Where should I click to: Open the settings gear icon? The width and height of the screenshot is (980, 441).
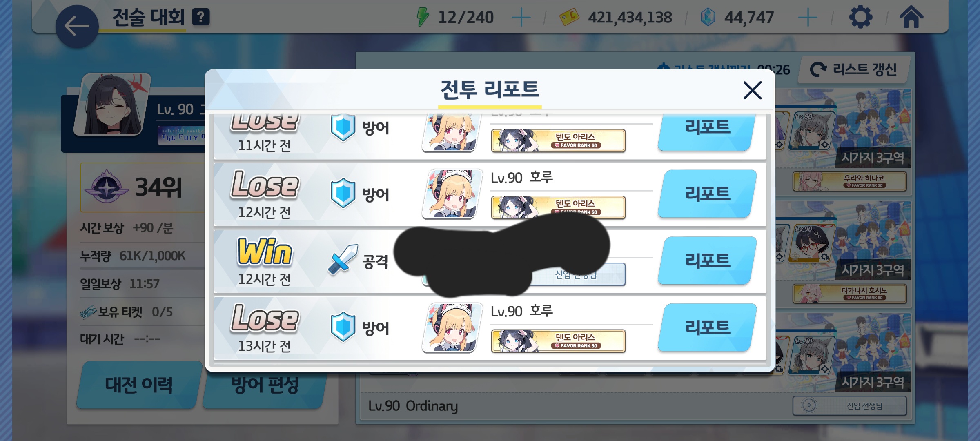[860, 17]
